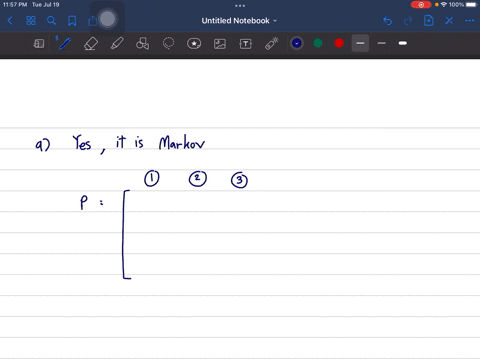Viewport: 480px width, 360px height.
Task: Choose the green pen color
Action: point(318,43)
